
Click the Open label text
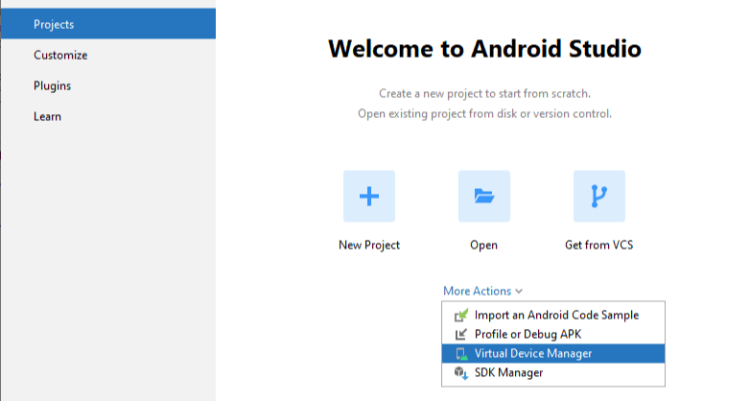pos(484,245)
